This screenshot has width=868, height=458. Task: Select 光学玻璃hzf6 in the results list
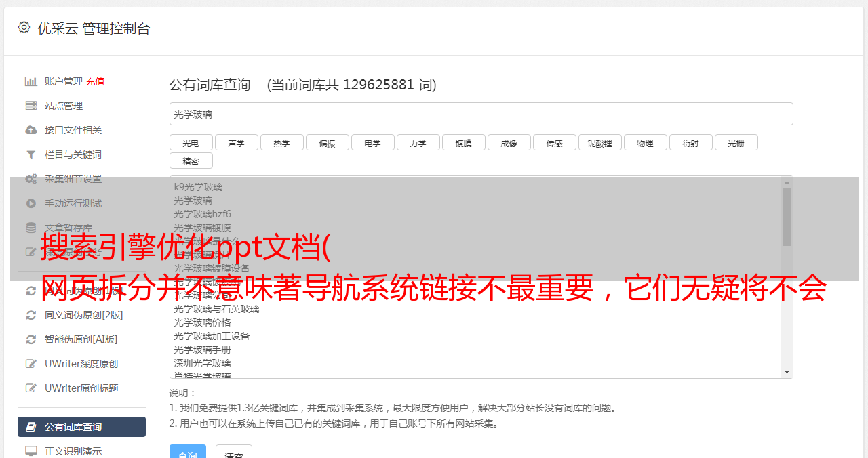[202, 214]
